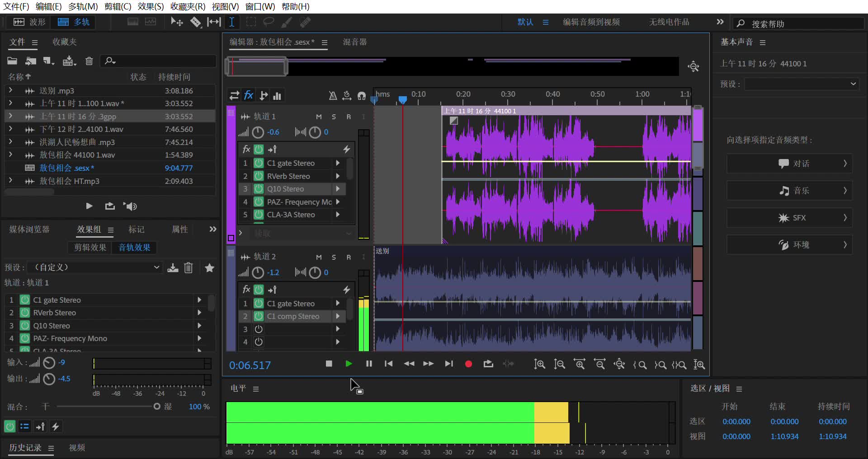This screenshot has width=868, height=459.
Task: Assign 对话 audio type
Action: 789,164
